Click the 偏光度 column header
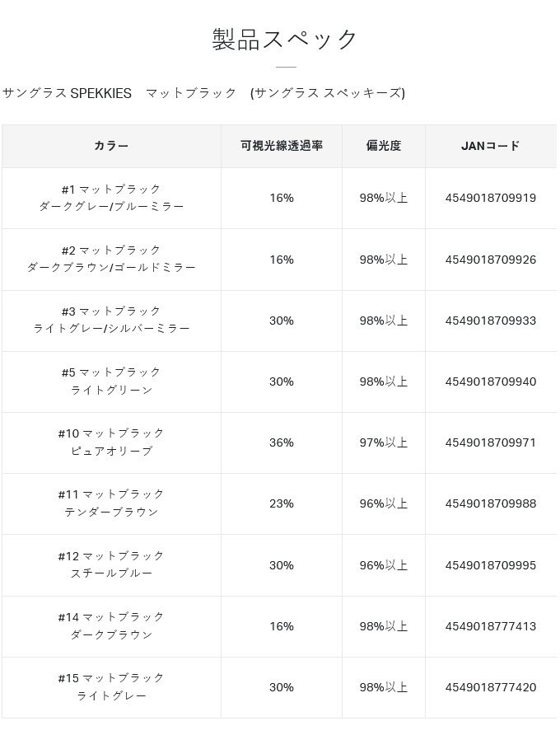This screenshot has height=735, width=560. pyautogui.click(x=384, y=146)
